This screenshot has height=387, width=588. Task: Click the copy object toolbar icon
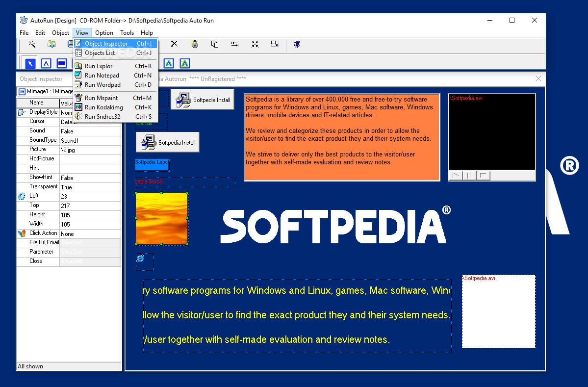(215, 44)
